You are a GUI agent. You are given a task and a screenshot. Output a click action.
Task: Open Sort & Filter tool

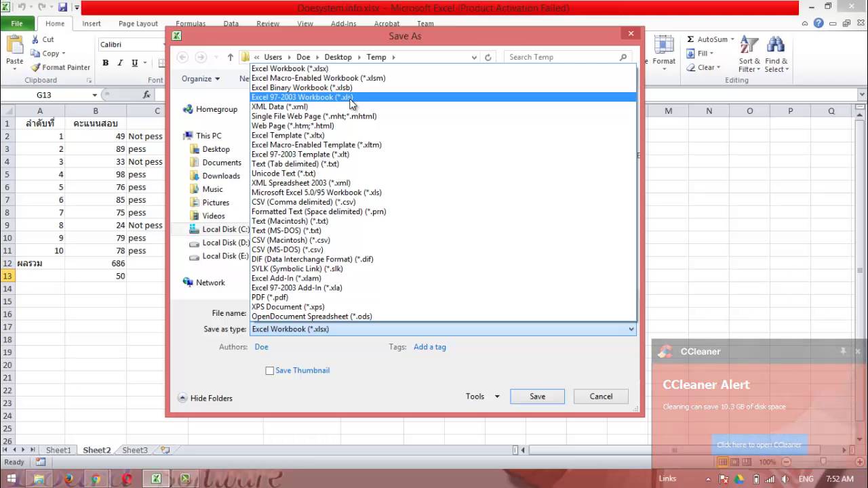tap(749, 55)
